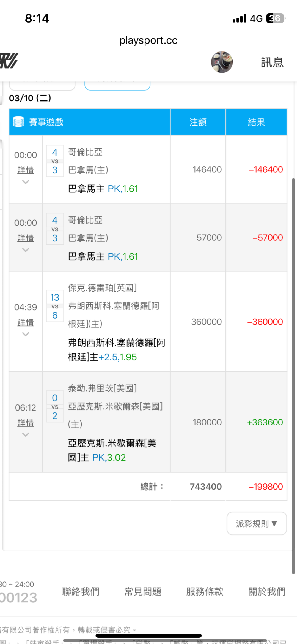The height and width of the screenshot is (644, 297).
Task: Tap the playsport.cc address bar
Action: (148, 40)
